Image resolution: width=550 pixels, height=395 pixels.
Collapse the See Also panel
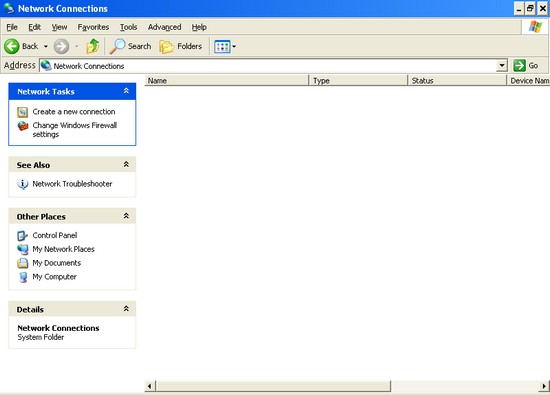126,165
